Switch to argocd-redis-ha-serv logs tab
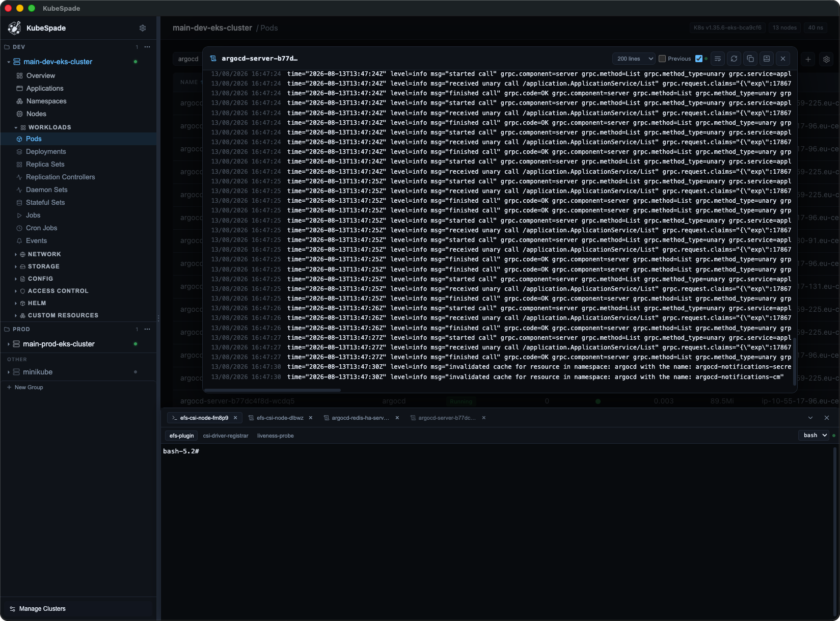This screenshot has height=621, width=840. tap(361, 418)
